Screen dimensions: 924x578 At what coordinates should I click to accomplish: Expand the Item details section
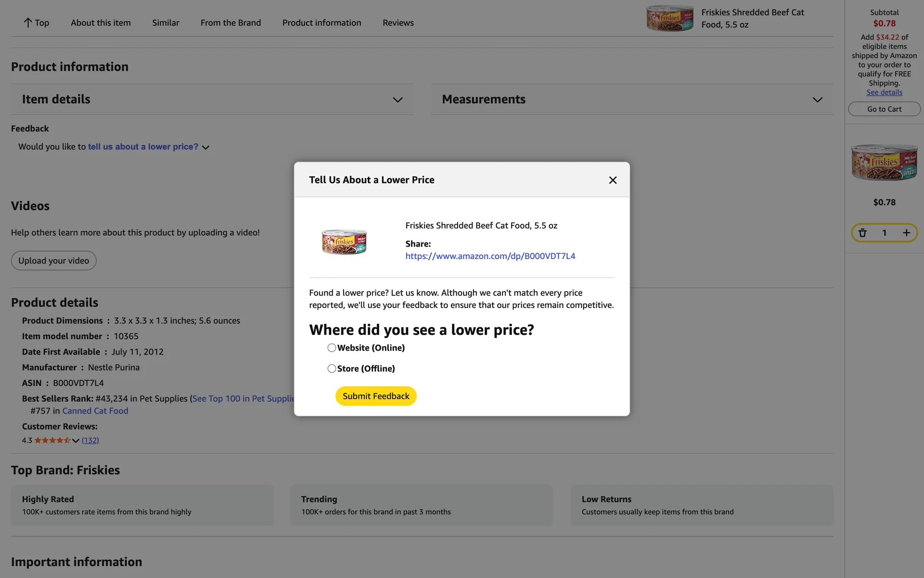click(x=397, y=100)
